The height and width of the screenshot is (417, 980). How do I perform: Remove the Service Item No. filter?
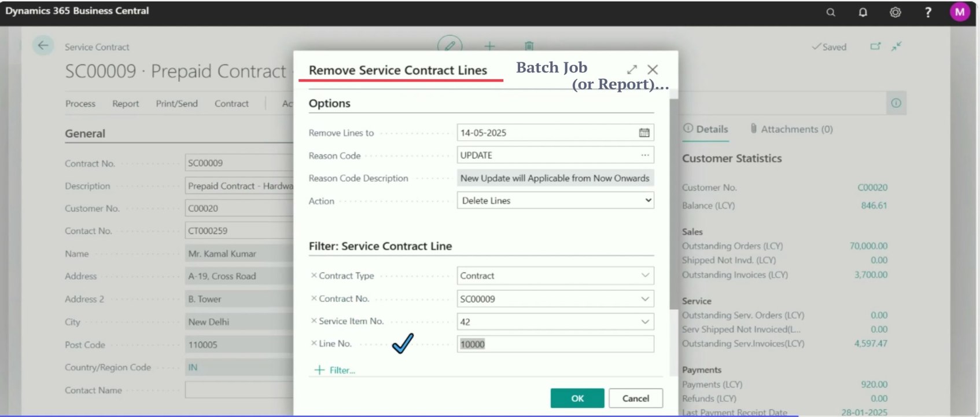pos(314,321)
